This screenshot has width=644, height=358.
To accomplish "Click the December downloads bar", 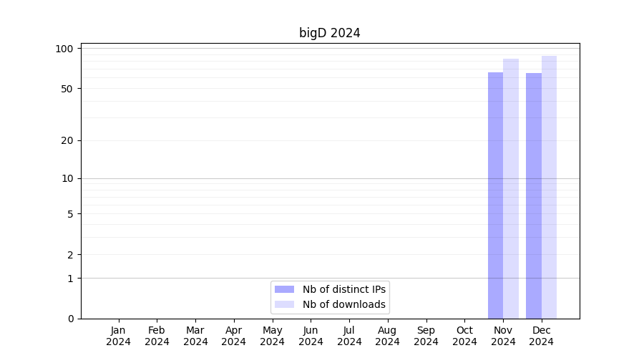I will [549, 187].
